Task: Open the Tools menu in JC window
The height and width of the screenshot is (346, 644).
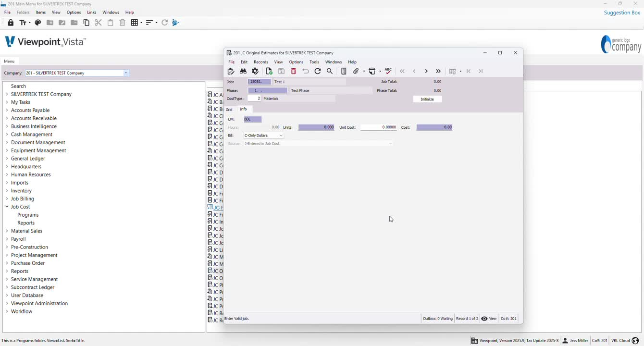Action: pos(314,62)
